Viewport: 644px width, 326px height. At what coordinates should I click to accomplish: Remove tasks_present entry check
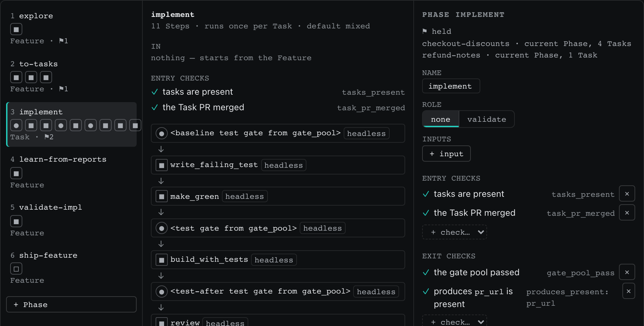[627, 194]
